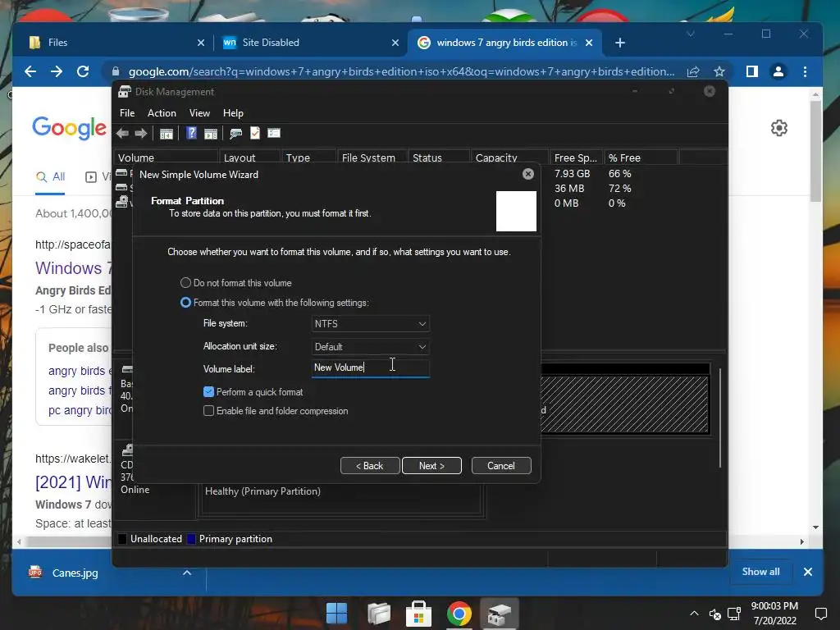
Task: Toggle Perform a quick format checkbox
Action: tap(209, 391)
